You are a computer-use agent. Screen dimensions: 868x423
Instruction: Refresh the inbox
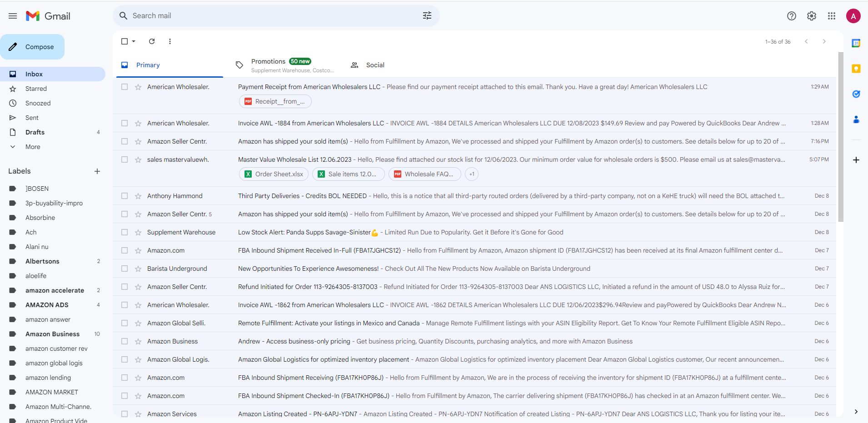[152, 41]
